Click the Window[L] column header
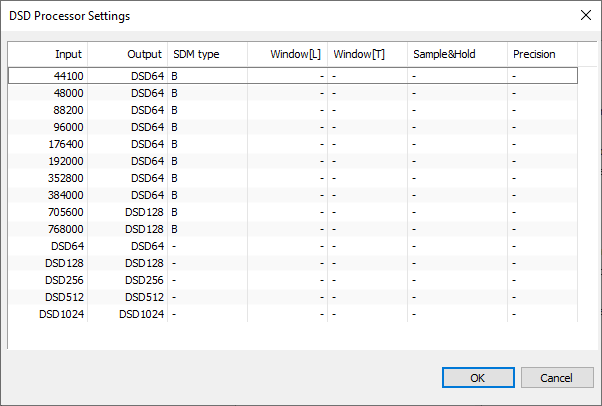The width and height of the screenshot is (602, 406). point(288,54)
